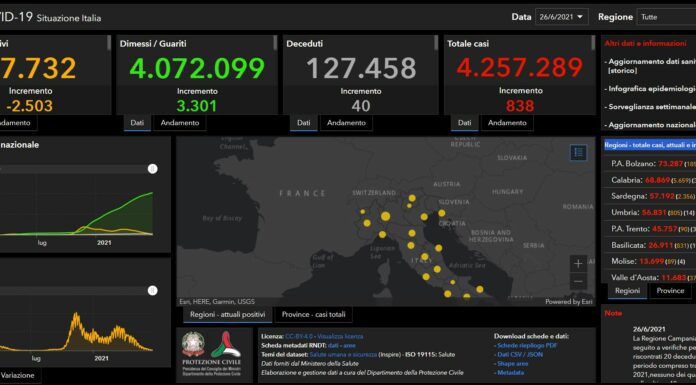Select the Province list tab
696x385 pixels.
pyautogui.click(x=670, y=291)
